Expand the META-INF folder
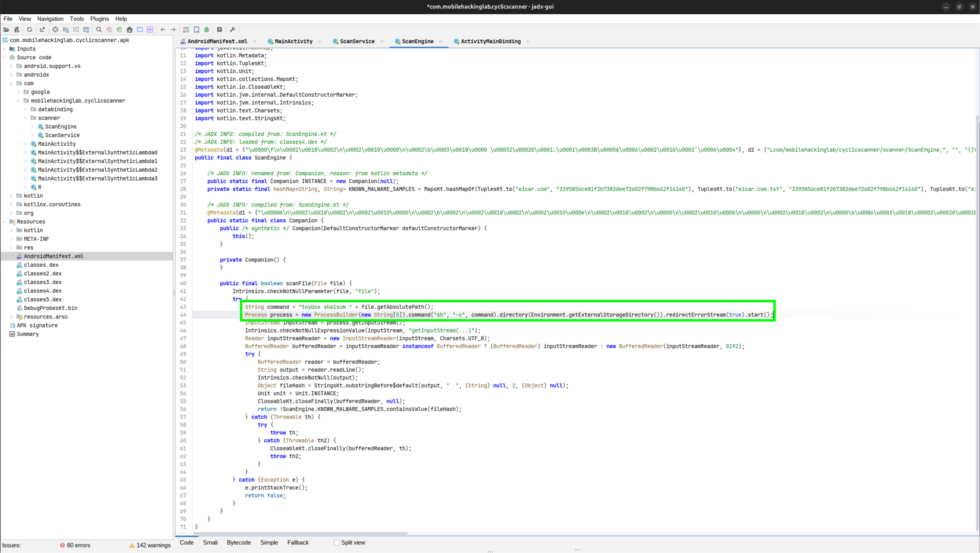 click(x=11, y=239)
